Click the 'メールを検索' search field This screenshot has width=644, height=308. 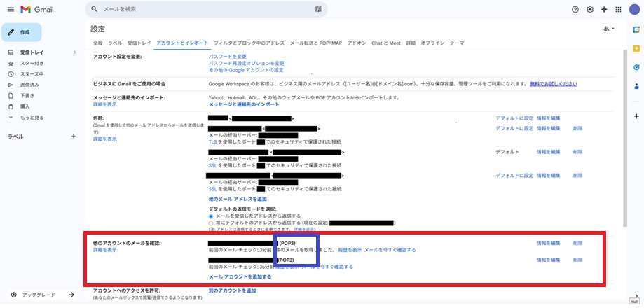(203, 9)
